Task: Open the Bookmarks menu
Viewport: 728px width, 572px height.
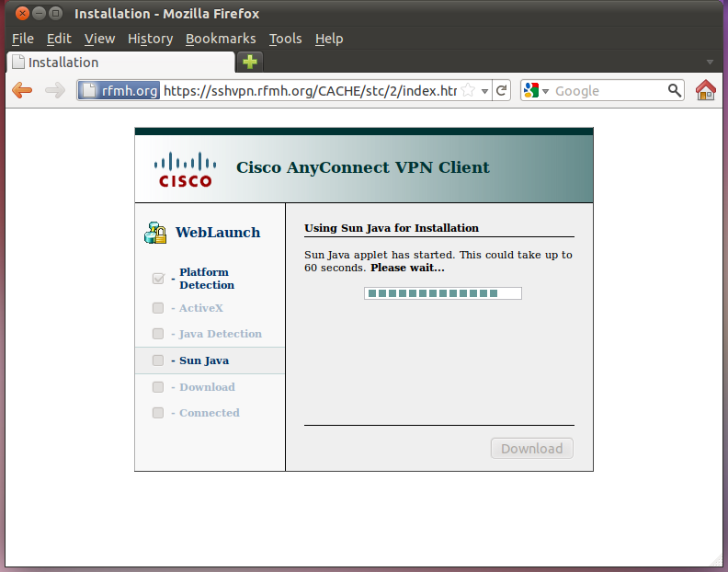Action: [x=221, y=39]
